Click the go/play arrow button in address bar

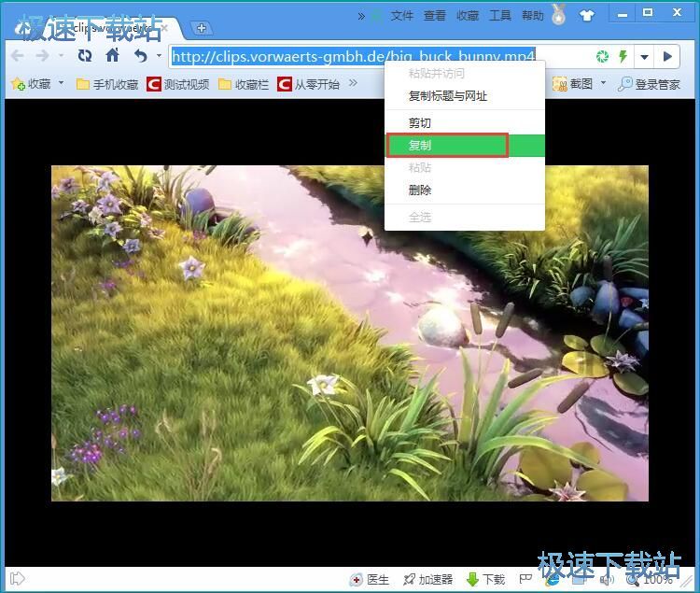click(x=667, y=57)
